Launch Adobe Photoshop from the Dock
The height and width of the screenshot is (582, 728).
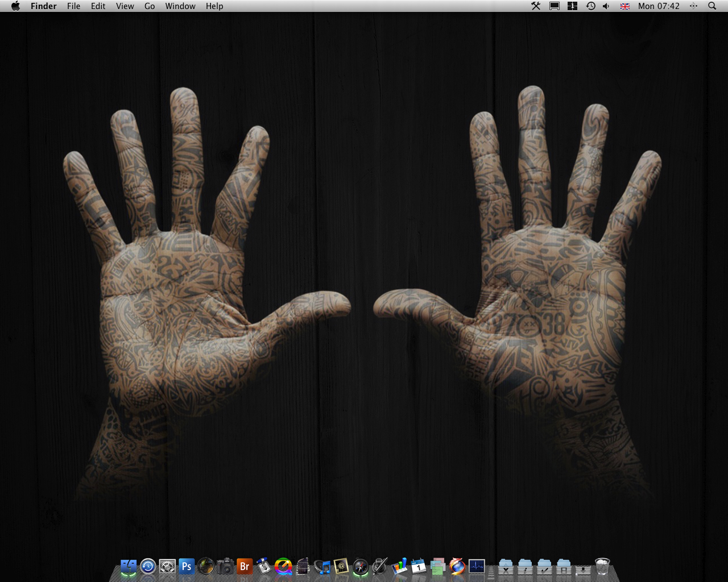187,566
